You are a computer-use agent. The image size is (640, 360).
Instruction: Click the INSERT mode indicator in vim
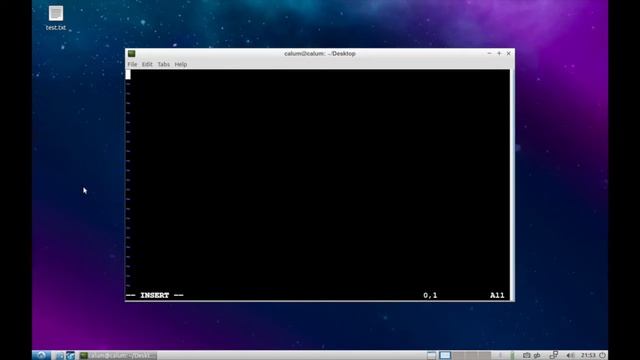pyautogui.click(x=155, y=295)
